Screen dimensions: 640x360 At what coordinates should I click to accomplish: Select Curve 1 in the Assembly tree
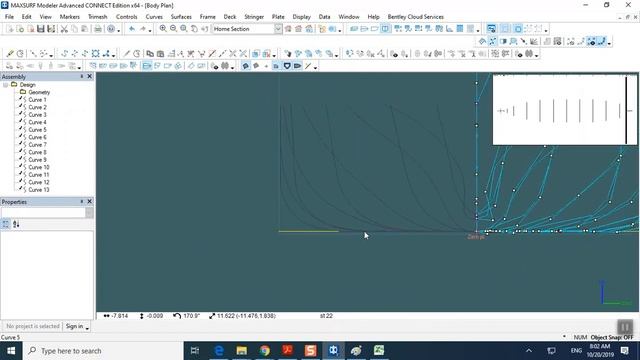(x=37, y=100)
